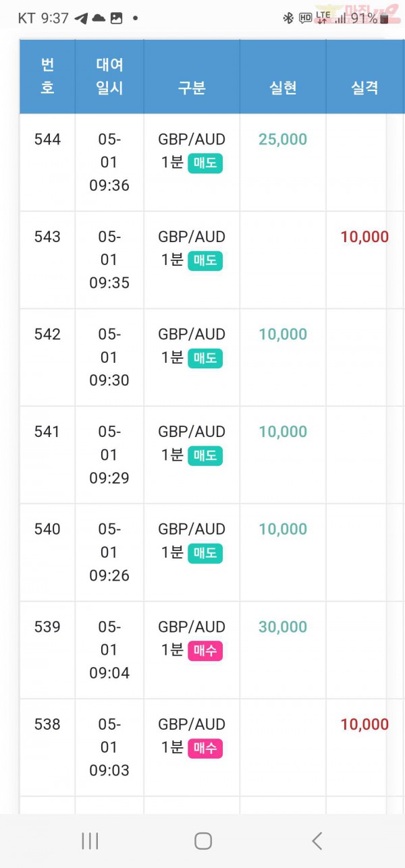Select the 구분 column header
The image size is (405, 868).
pos(192,88)
